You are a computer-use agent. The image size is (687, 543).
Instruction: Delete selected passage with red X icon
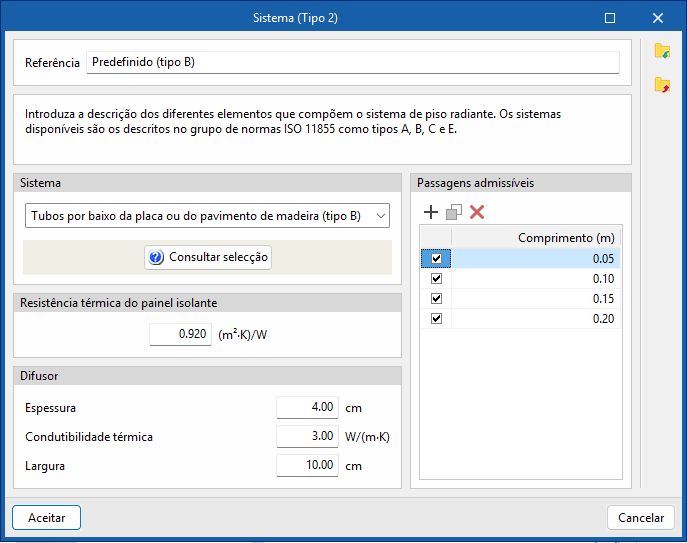point(477,212)
